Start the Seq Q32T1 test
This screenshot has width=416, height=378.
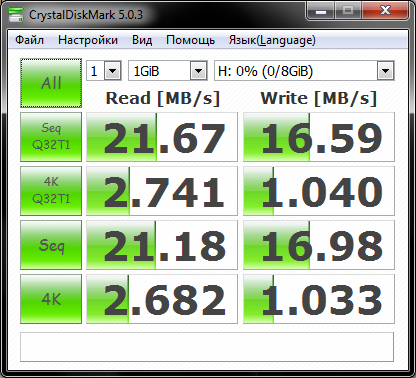pyautogui.click(x=51, y=137)
